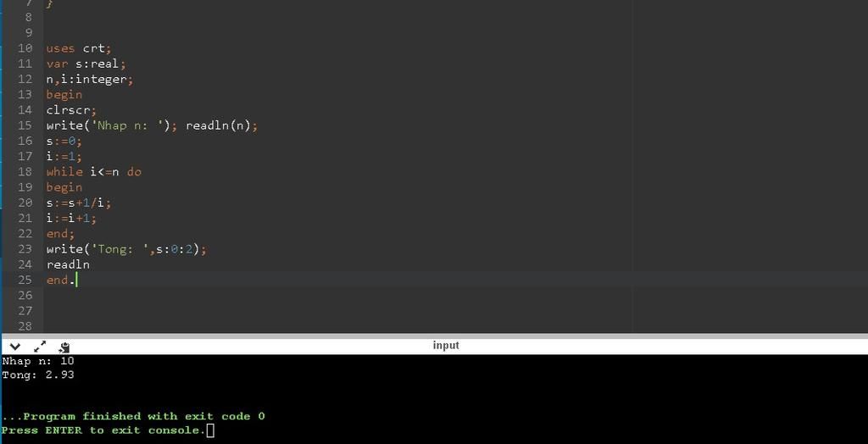
Task: Click 'while i<=n do' on line 18
Action: click(x=93, y=172)
